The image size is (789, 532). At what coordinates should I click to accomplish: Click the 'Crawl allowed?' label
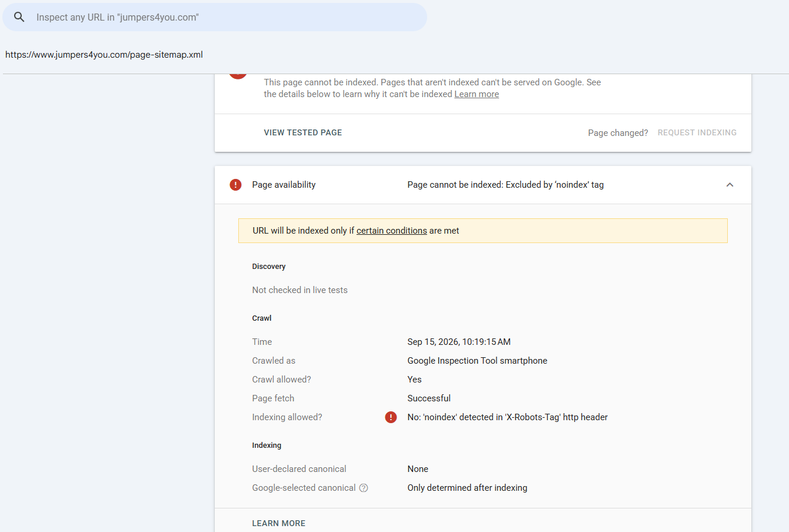click(x=282, y=380)
